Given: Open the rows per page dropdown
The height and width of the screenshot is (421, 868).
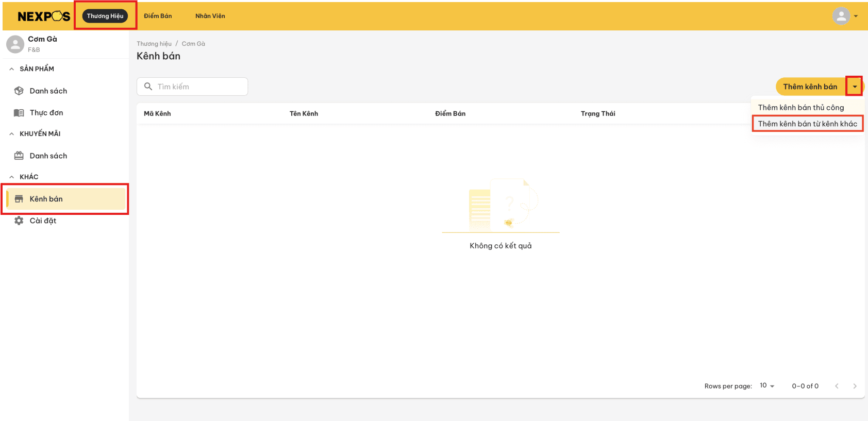Looking at the screenshot, I should [x=767, y=385].
